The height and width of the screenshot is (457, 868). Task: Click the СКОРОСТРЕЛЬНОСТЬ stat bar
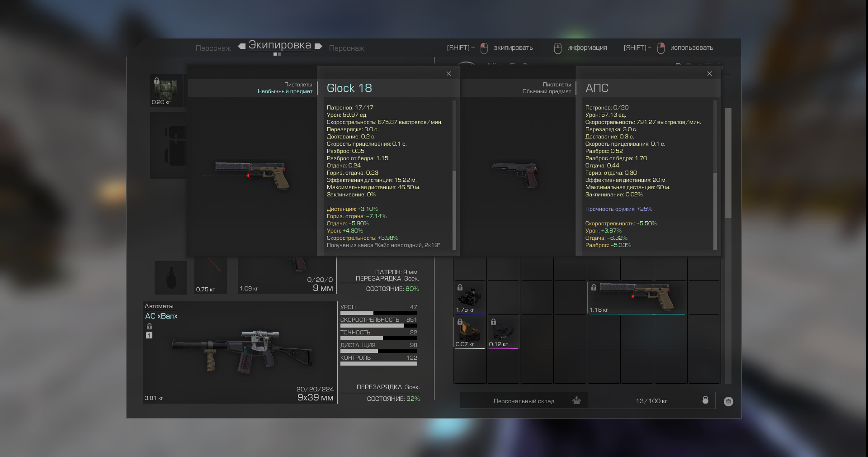[379, 325]
